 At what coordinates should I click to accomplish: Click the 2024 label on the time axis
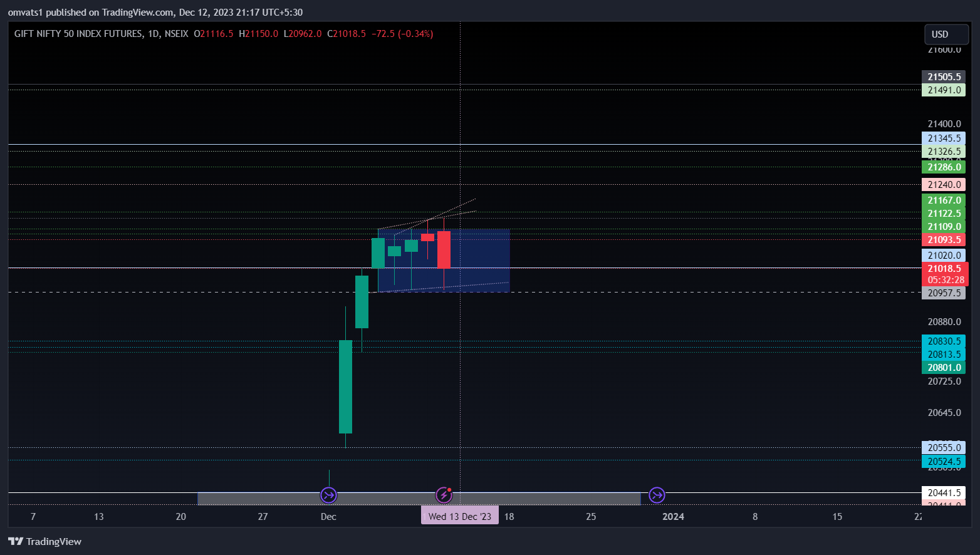tap(673, 517)
